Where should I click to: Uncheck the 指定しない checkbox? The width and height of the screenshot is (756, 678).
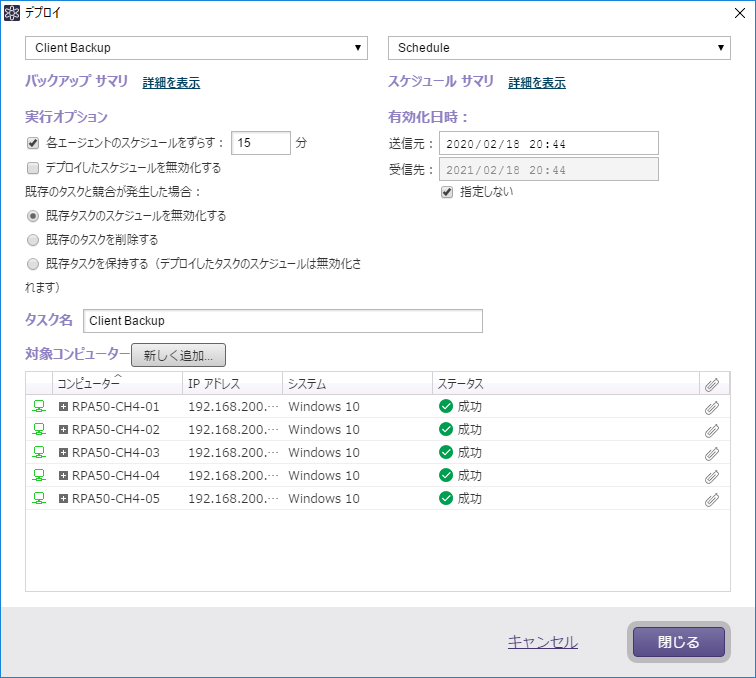click(447, 191)
